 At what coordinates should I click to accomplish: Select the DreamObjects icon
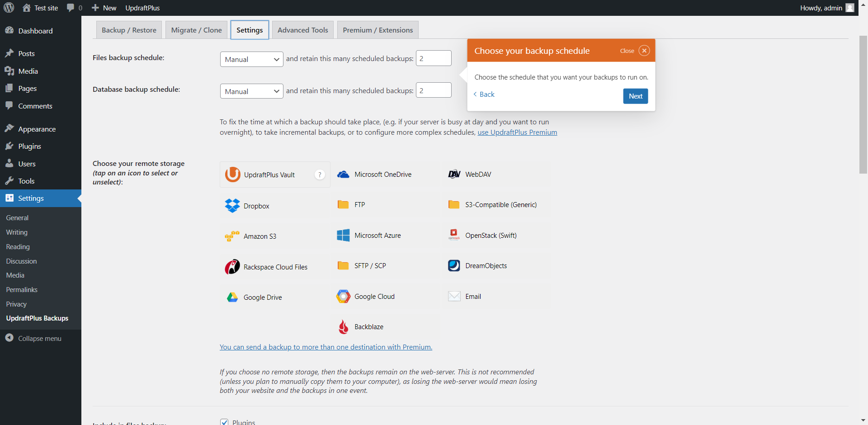pyautogui.click(x=454, y=265)
